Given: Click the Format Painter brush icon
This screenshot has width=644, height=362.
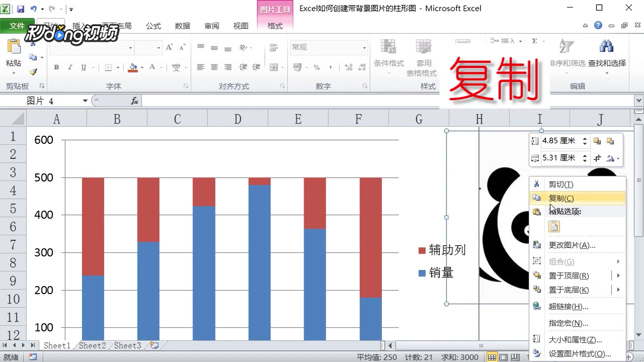Looking at the screenshot, I should [33, 72].
